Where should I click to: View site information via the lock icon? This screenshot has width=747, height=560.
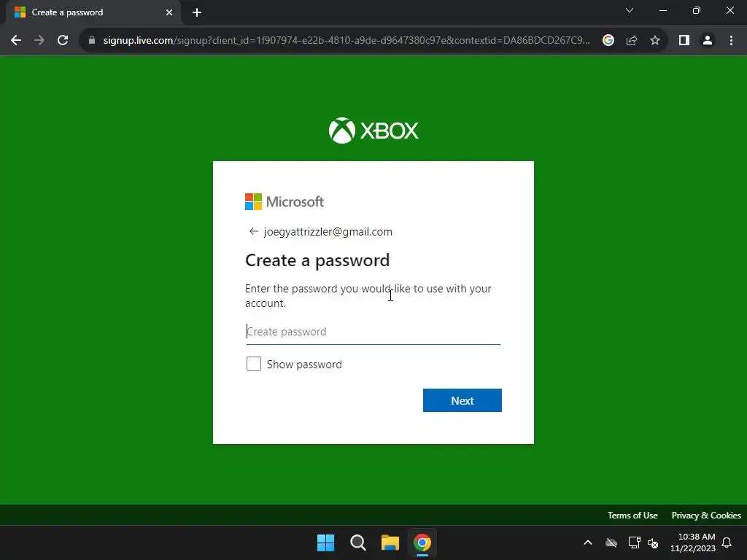coord(92,41)
